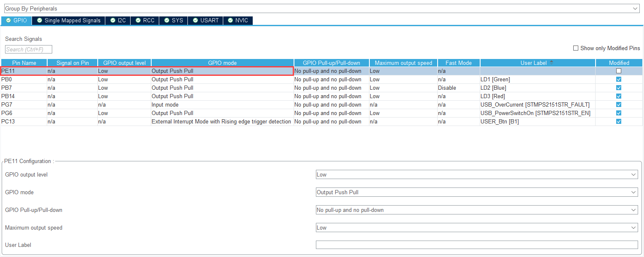
Task: Open the GPIO mode configuration dropdown
Action: pyautogui.click(x=477, y=192)
